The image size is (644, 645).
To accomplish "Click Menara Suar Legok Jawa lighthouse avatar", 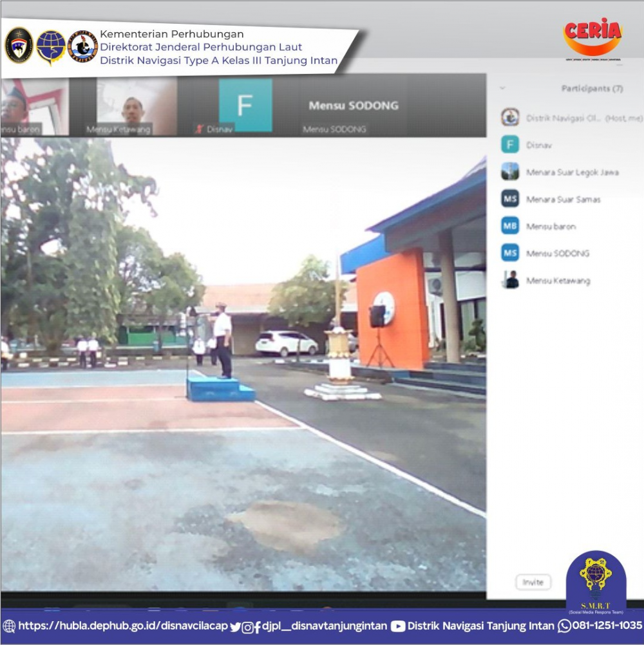I will click(x=510, y=172).
